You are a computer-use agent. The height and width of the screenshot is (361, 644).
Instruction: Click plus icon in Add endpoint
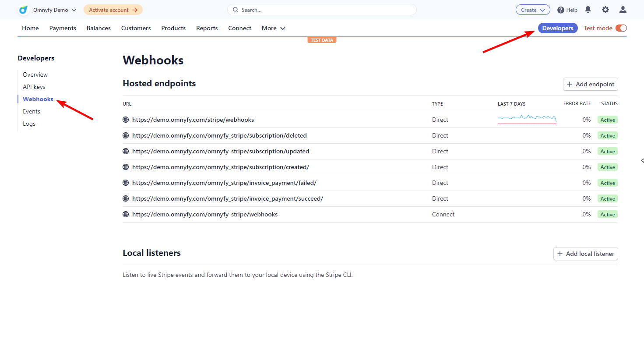tap(570, 84)
